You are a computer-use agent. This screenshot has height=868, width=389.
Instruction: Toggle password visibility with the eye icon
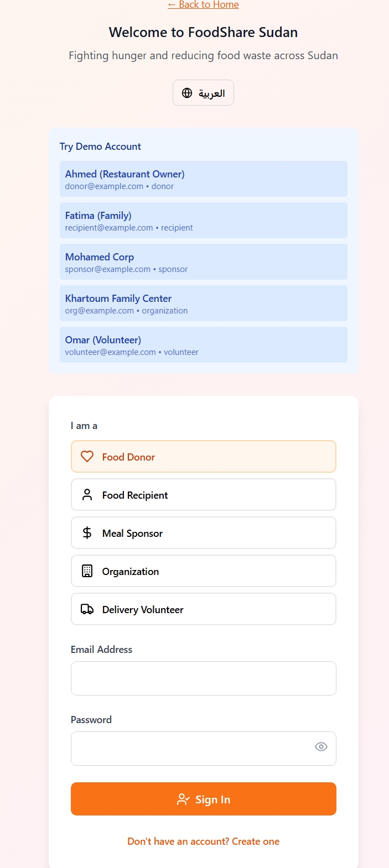tap(321, 746)
